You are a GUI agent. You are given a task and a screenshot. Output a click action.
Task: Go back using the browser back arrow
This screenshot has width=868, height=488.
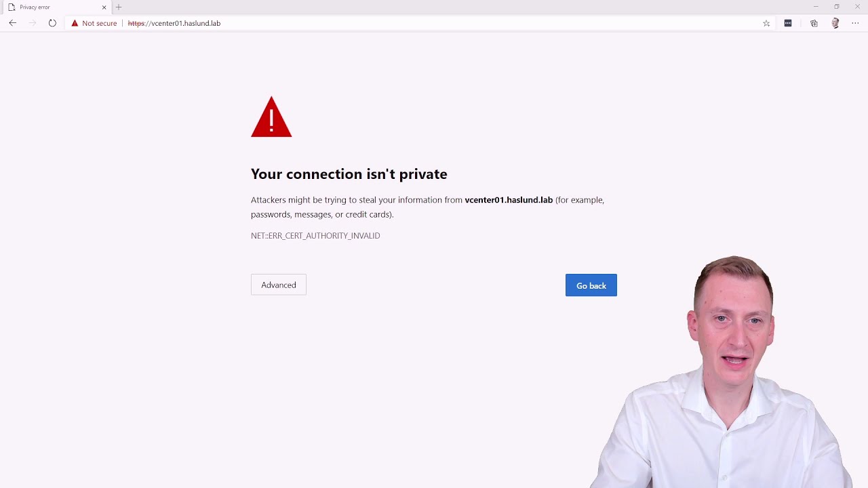tap(13, 23)
